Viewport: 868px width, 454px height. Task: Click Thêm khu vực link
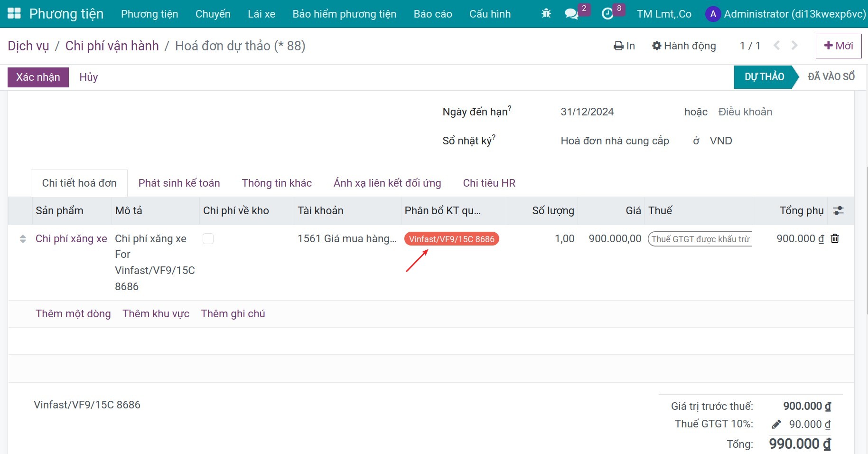coord(156,314)
